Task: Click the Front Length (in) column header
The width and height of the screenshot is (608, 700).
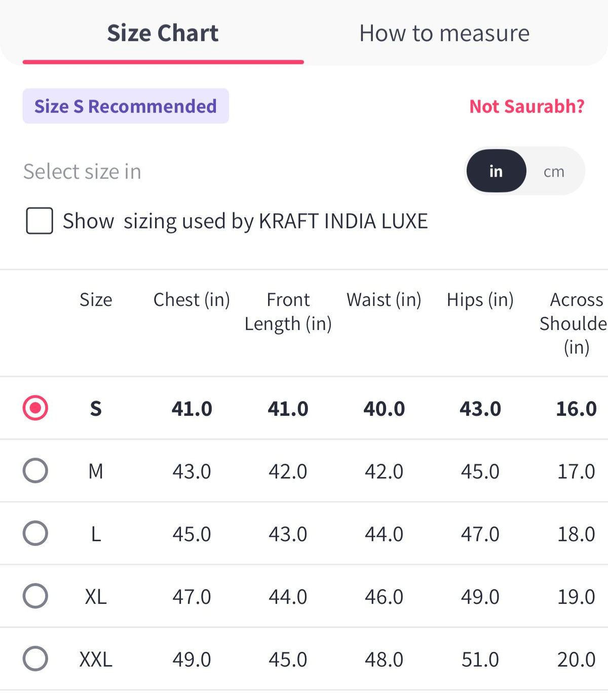Action: [x=288, y=311]
